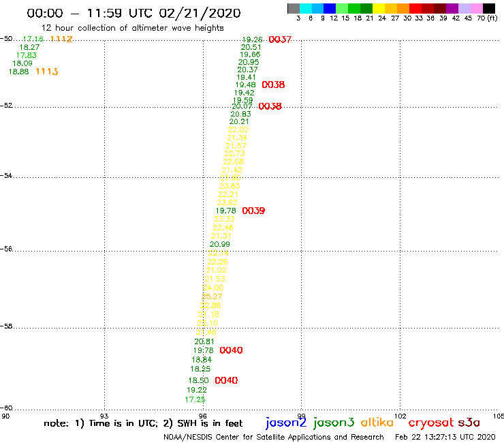Click the pure blue swatch in the legend
This screenshot has height=443, width=504.
(330, 8)
